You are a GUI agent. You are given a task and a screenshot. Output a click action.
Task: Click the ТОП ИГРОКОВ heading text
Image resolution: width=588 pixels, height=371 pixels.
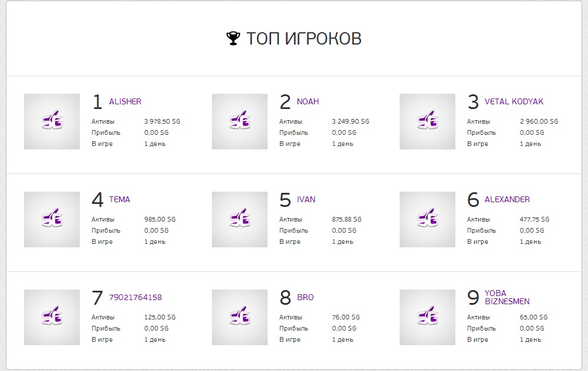click(304, 39)
